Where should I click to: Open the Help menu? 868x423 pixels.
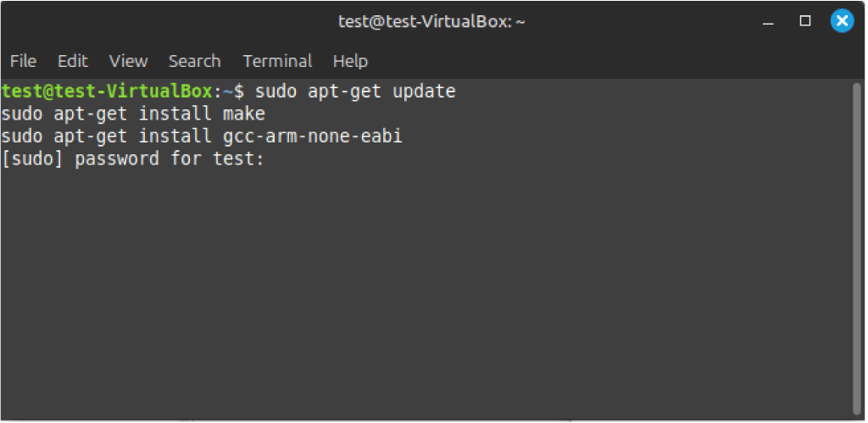click(x=350, y=61)
